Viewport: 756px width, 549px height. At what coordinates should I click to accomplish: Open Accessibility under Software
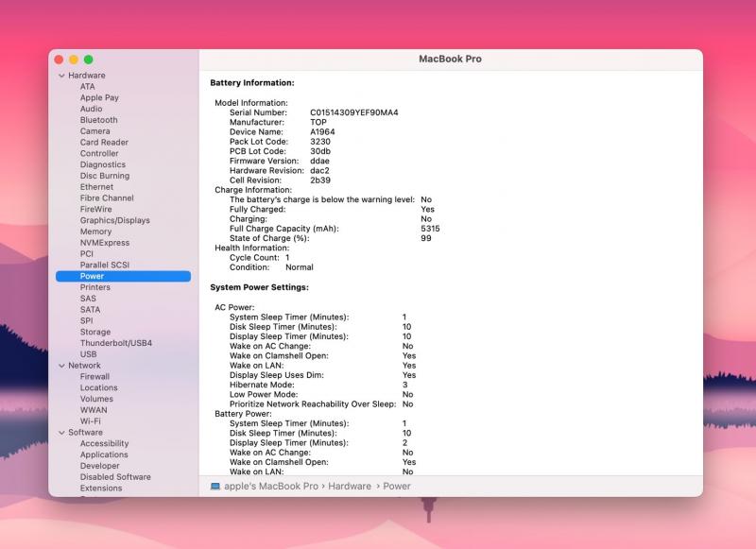[x=104, y=443]
